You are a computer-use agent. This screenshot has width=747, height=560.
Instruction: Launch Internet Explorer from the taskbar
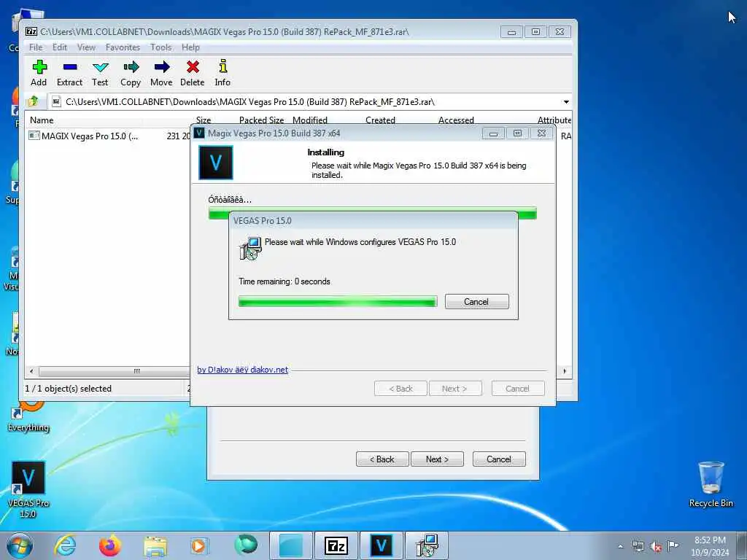point(65,545)
